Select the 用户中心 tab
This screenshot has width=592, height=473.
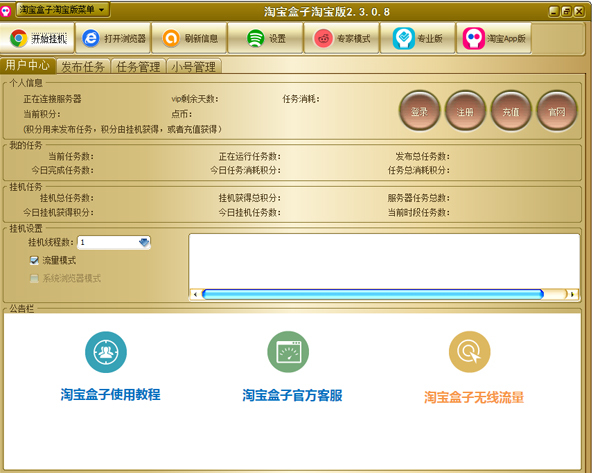(x=28, y=66)
